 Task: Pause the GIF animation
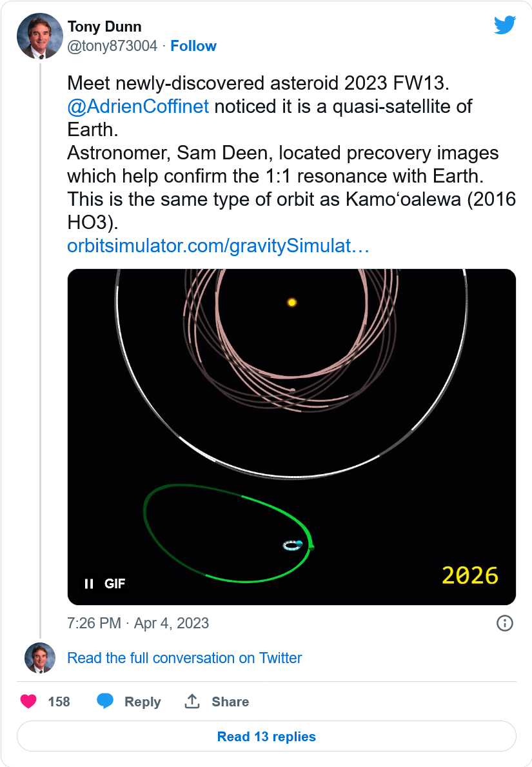(89, 584)
